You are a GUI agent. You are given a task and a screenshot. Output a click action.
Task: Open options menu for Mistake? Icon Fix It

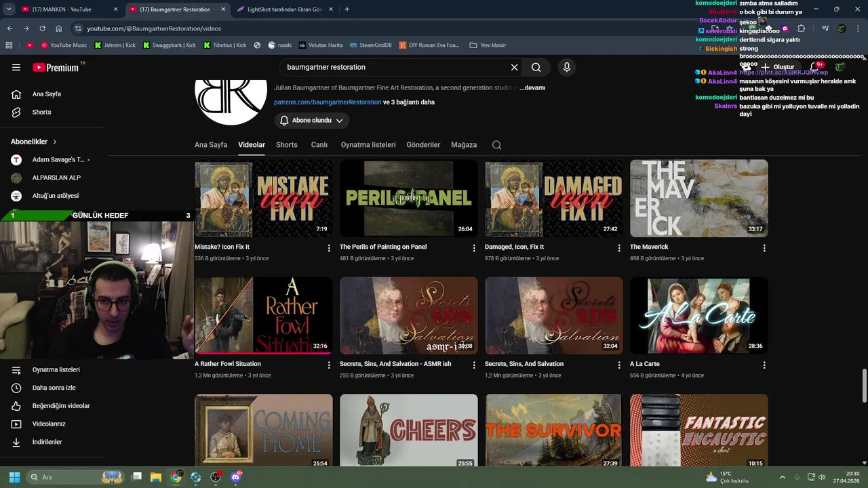329,248
